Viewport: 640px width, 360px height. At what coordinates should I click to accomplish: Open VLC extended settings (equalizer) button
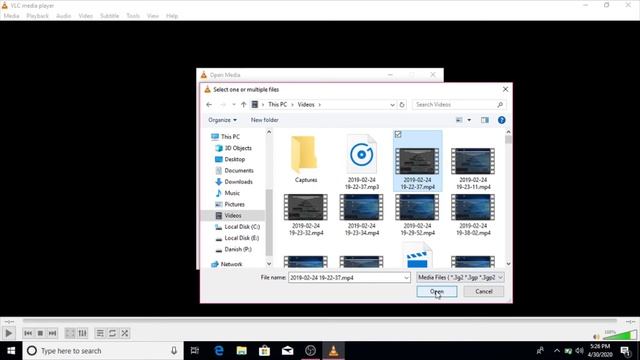[x=82, y=333]
